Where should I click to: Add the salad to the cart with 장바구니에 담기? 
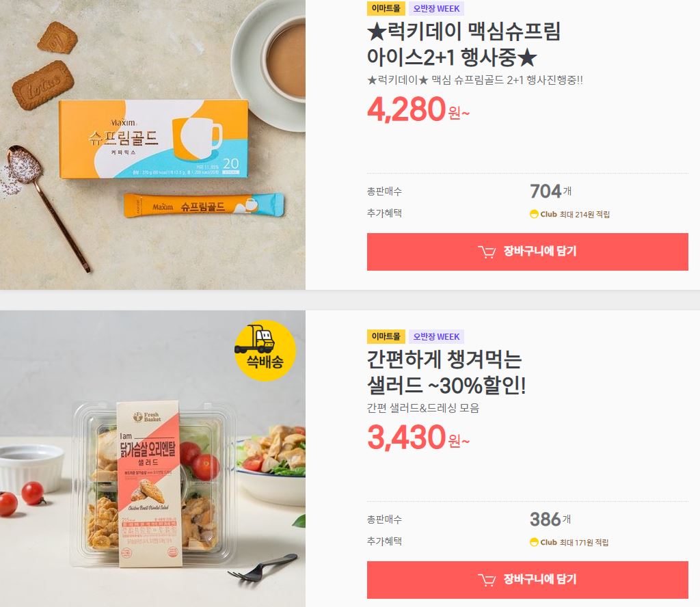point(527,580)
